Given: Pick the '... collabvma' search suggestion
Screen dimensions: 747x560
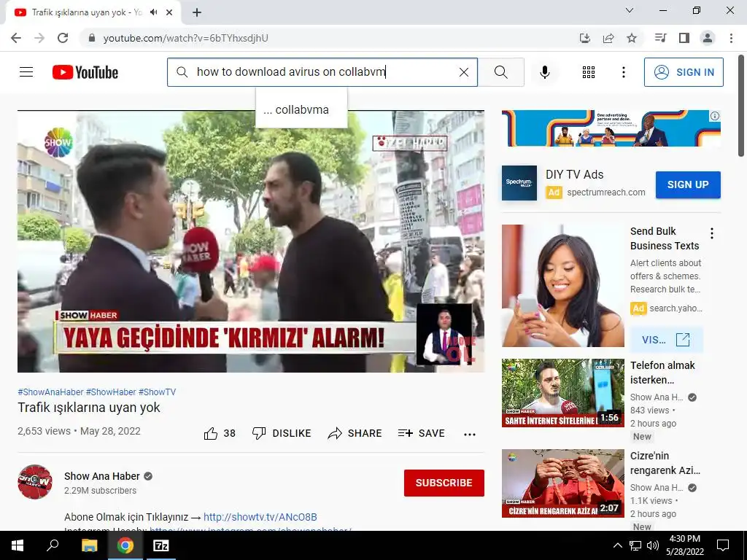Looking at the screenshot, I should 301,109.
